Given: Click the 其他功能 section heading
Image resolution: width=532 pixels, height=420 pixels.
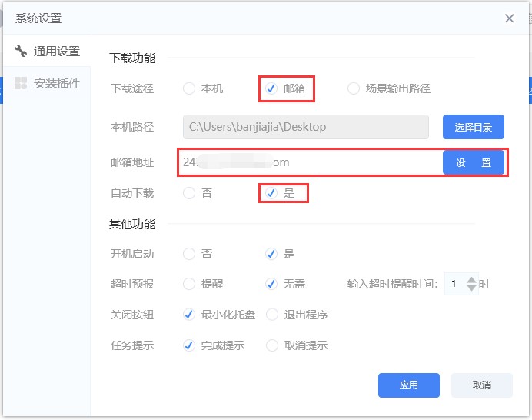Looking at the screenshot, I should [132, 225].
